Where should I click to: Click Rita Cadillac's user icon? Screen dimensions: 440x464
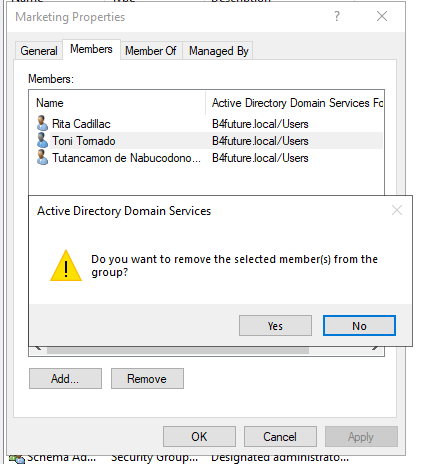[42, 123]
